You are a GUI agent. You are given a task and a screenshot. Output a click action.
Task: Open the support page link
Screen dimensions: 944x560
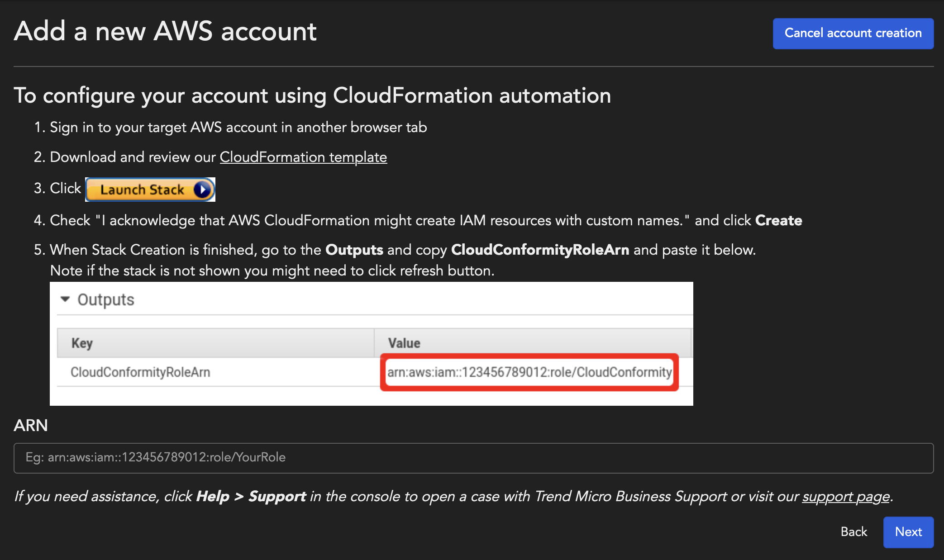(845, 497)
